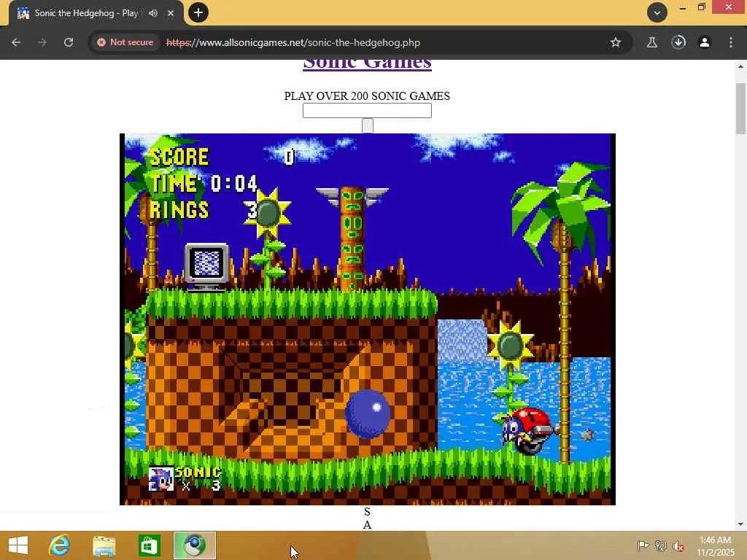The width and height of the screenshot is (747, 560).
Task: Click the item monitor in the game
Action: point(206,267)
